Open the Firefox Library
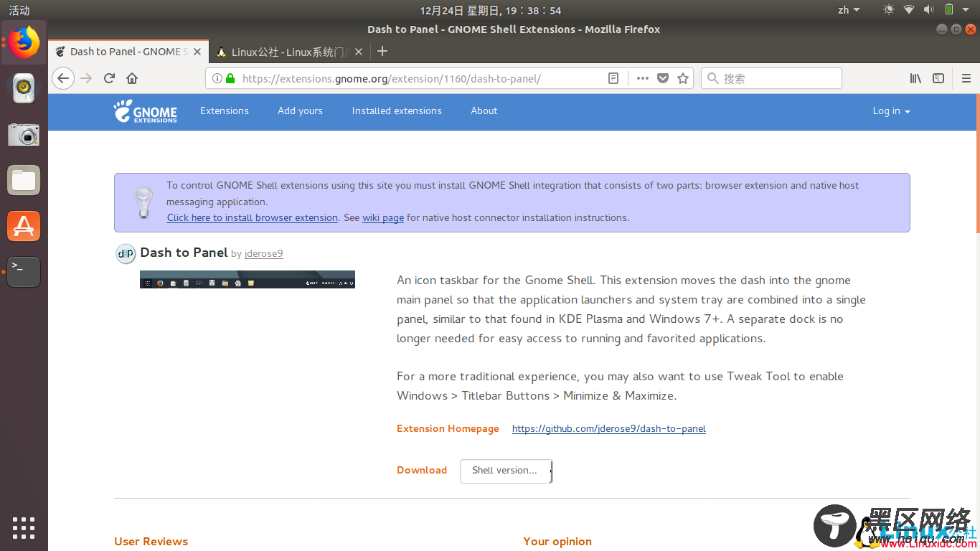This screenshot has height=551, width=980. pos(915,78)
